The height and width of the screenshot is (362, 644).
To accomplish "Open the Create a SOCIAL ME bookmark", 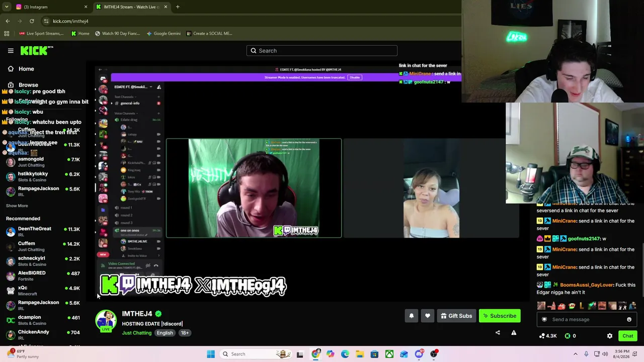I will pos(209,34).
